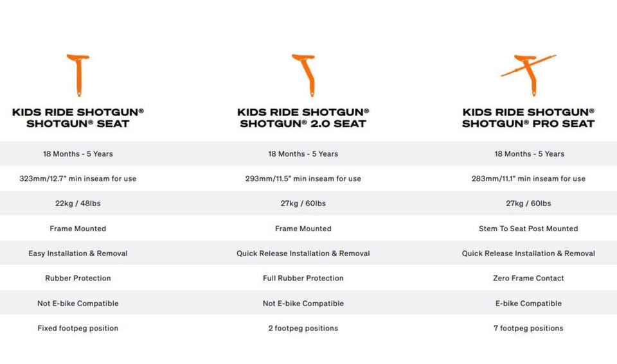Click the orange Shotgun 2.0 Seat icon

tap(304, 76)
